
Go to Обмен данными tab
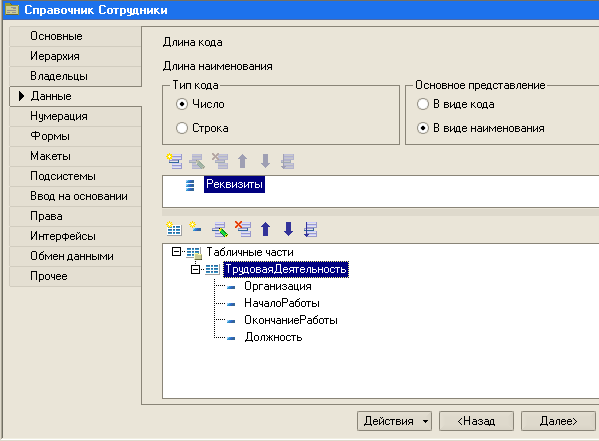(x=75, y=256)
